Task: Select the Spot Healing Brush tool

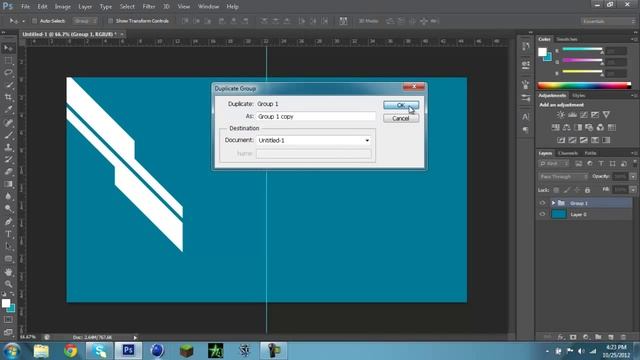Action: click(8, 122)
